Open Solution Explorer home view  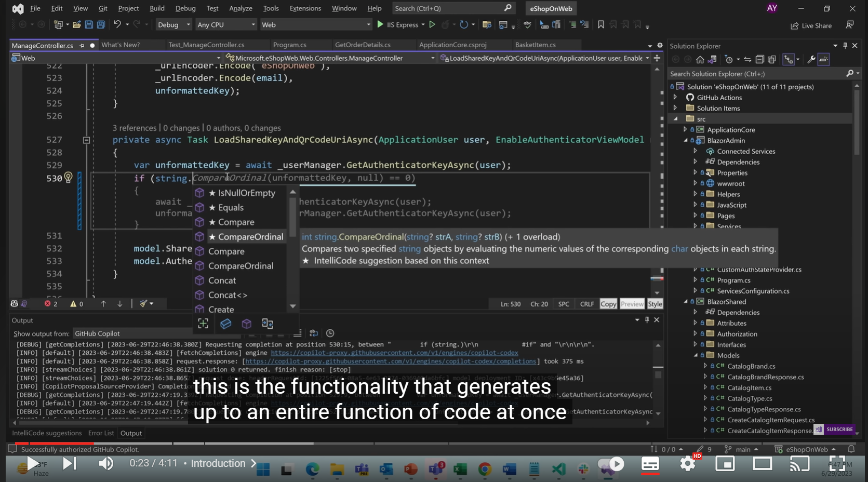[x=700, y=59]
